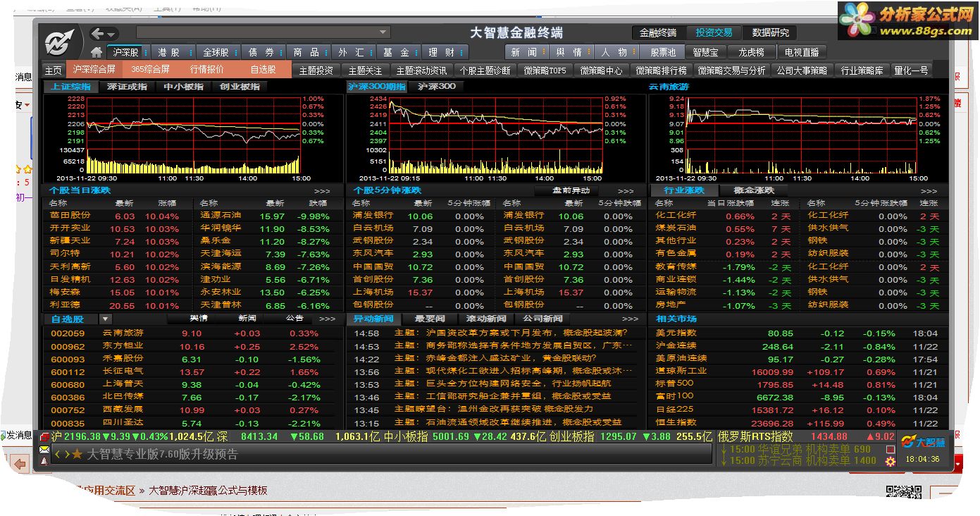Image resolution: width=980 pixels, height=516 pixels.
Task: Switch the chart to 深证成指
Action: click(127, 87)
